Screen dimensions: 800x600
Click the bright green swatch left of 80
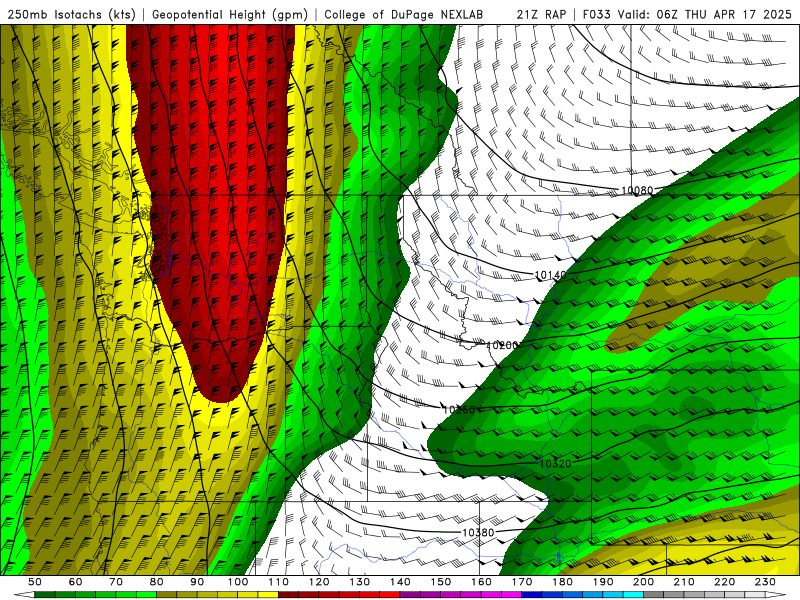146,595
